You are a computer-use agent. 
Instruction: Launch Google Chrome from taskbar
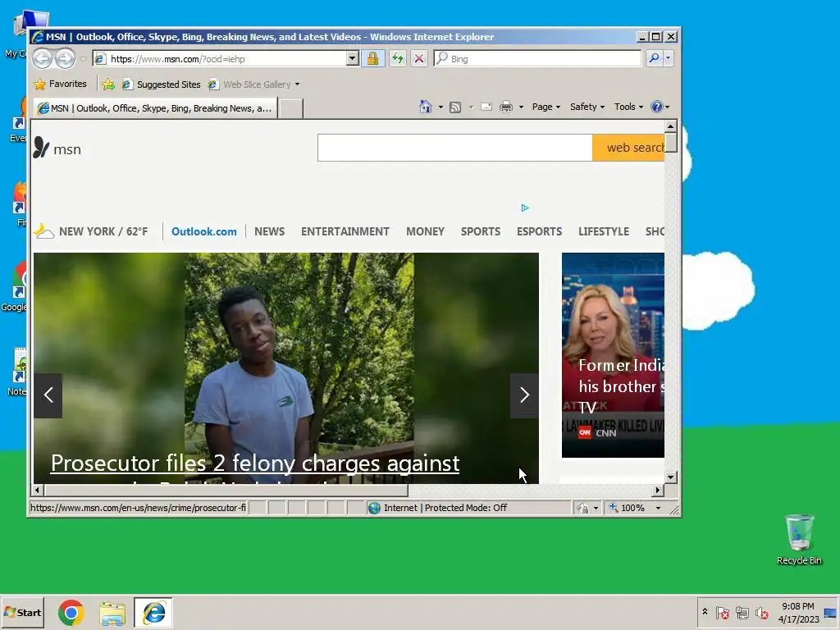point(71,612)
